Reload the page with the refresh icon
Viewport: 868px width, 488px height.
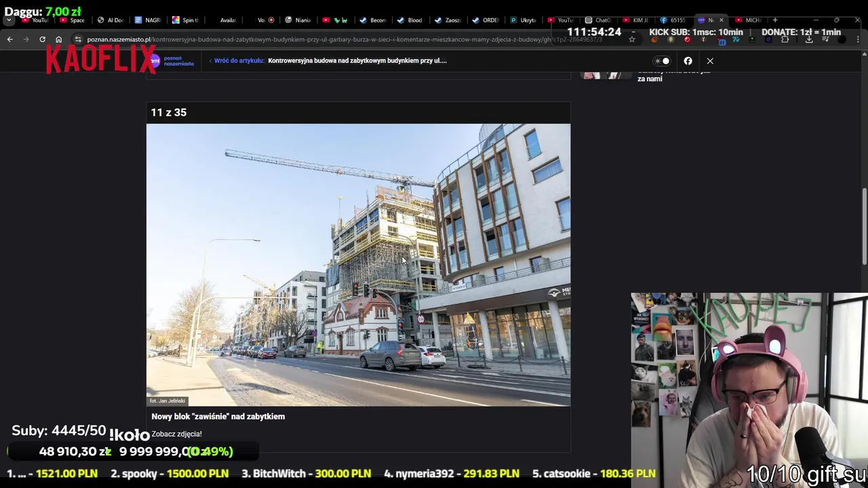42,39
